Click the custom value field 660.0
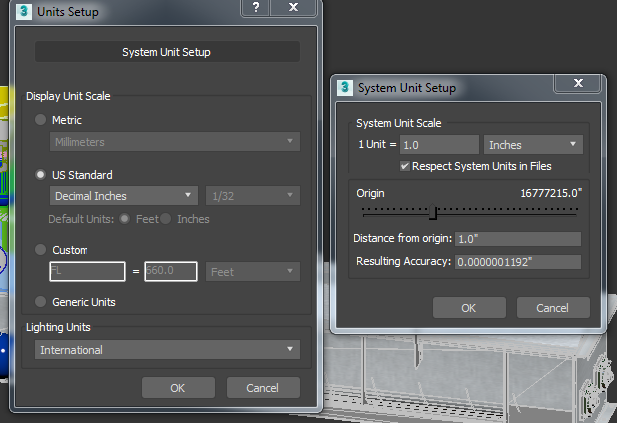The image size is (617, 423). click(x=171, y=271)
